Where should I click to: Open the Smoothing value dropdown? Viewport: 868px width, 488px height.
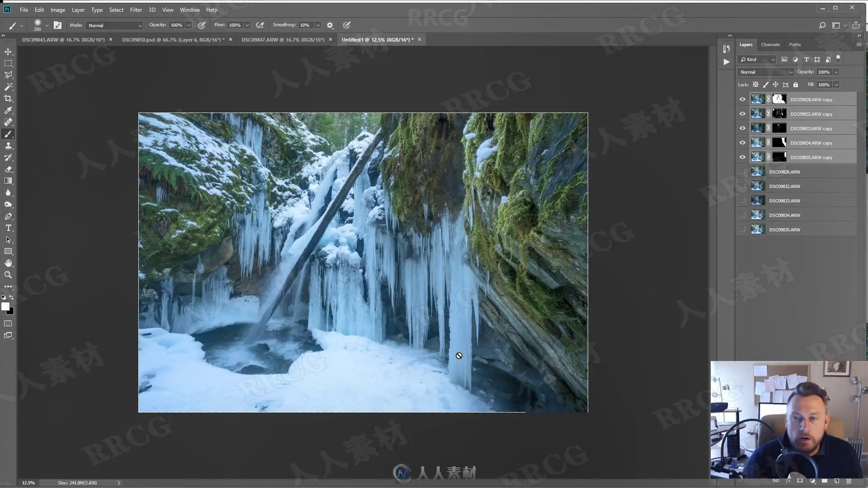pos(318,25)
